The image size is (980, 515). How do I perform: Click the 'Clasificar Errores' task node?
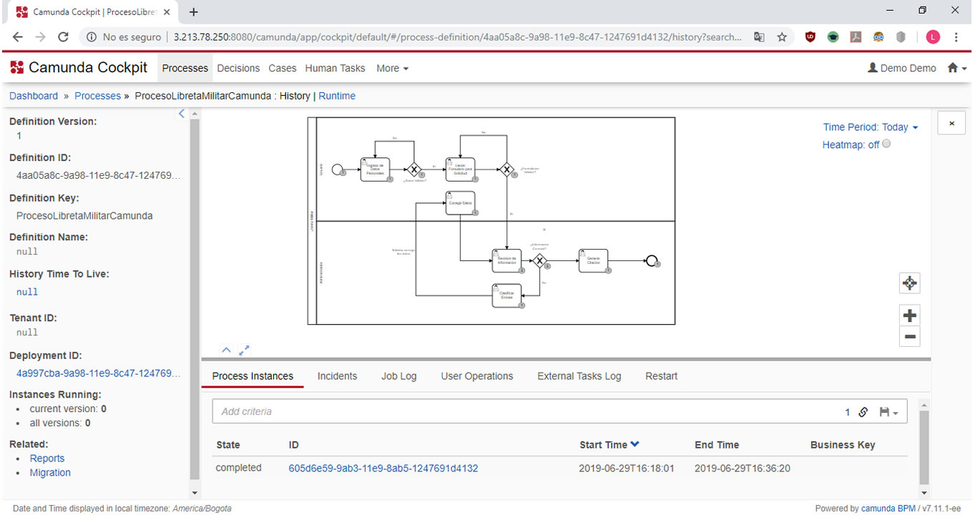(506, 295)
